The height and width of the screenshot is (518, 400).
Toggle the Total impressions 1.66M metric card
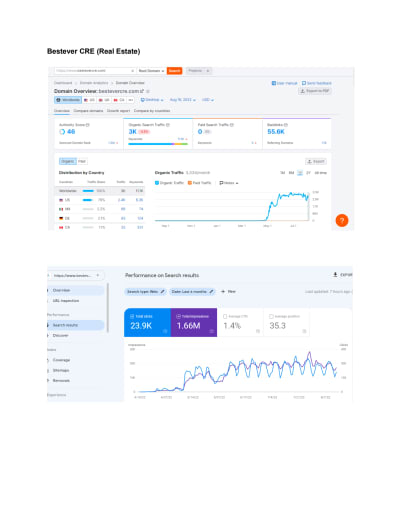coord(194,322)
